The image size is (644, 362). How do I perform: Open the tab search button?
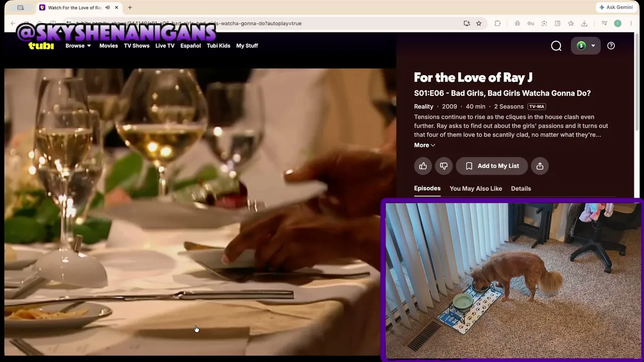click(21, 8)
